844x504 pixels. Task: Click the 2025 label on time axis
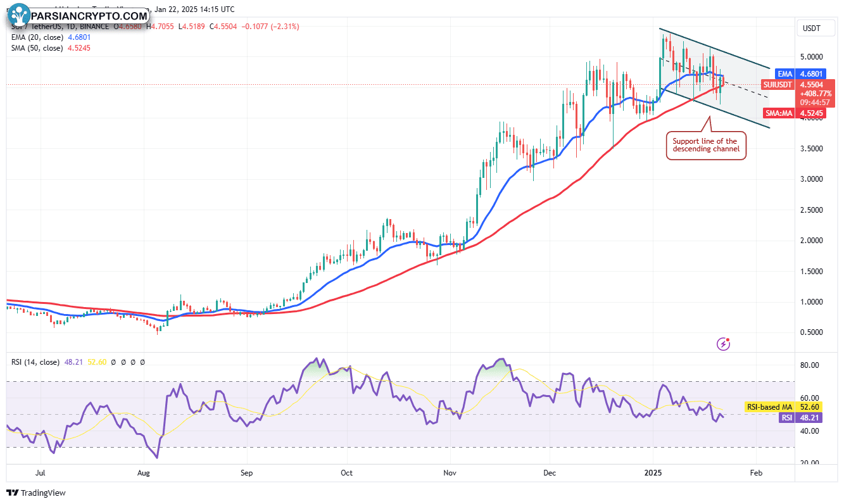pyautogui.click(x=652, y=472)
